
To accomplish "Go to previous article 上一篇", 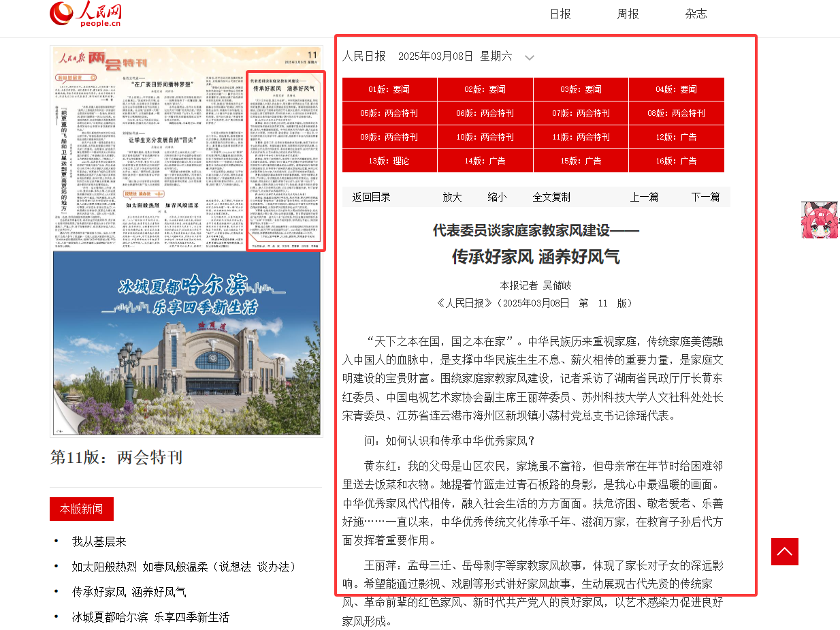I will tap(644, 197).
